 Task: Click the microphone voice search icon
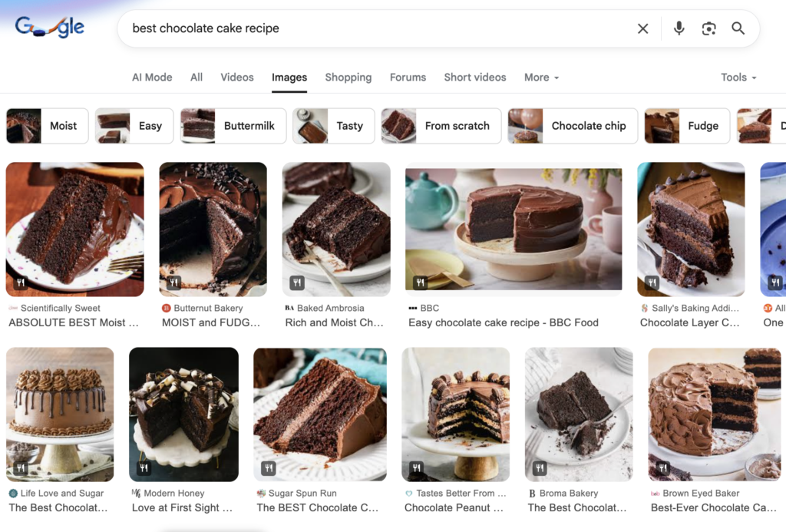point(679,28)
